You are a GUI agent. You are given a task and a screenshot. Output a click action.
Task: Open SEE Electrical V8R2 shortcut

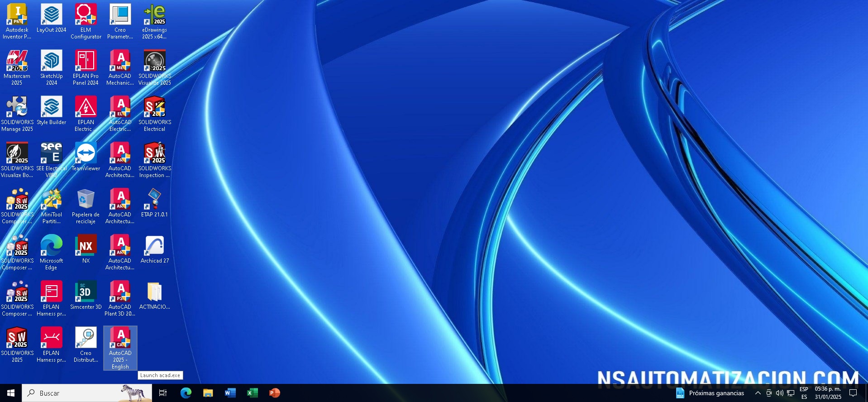[x=52, y=160]
